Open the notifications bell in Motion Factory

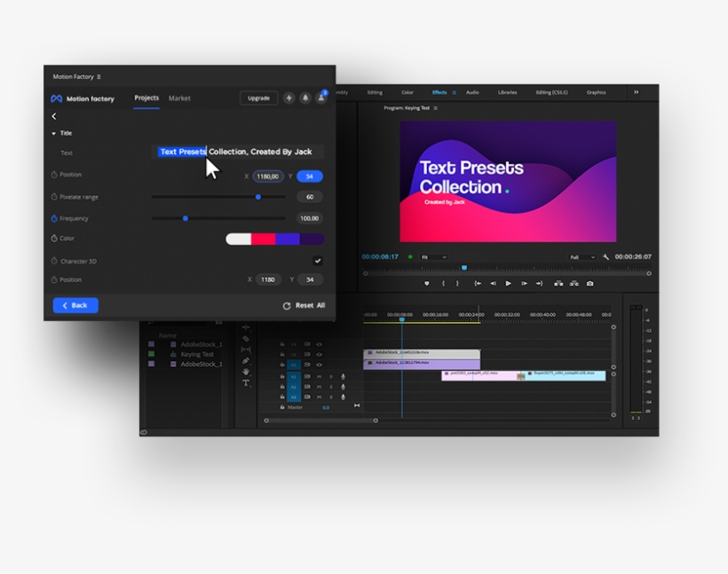tap(305, 98)
